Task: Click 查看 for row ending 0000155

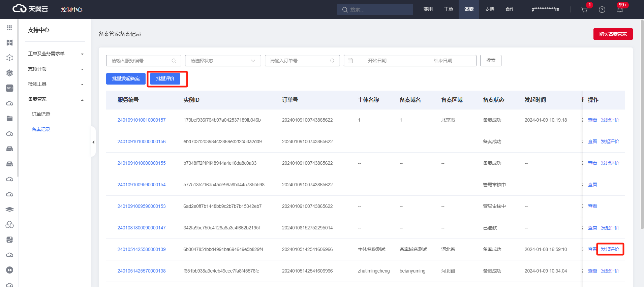Action: coord(592,163)
